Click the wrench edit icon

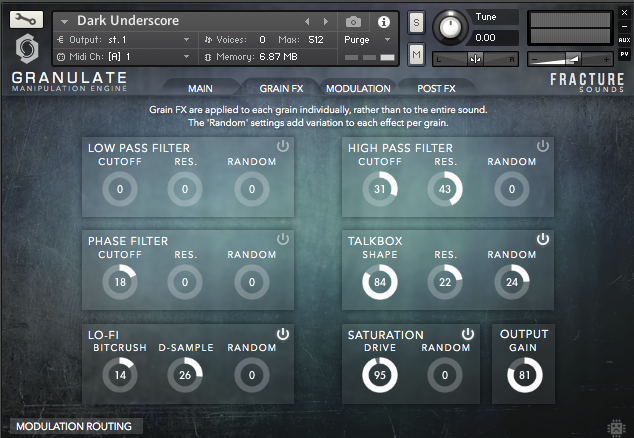coord(26,19)
